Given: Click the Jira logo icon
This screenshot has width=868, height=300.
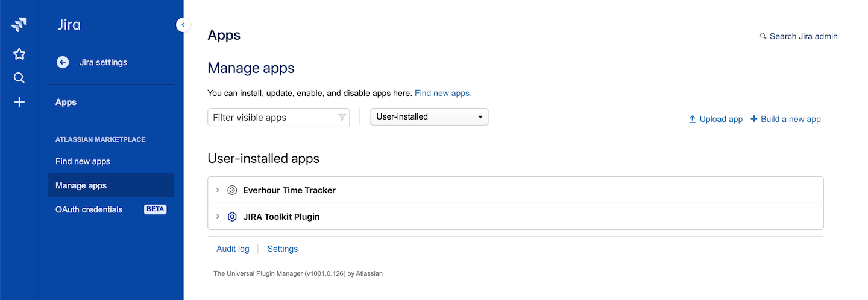Looking at the screenshot, I should [19, 25].
